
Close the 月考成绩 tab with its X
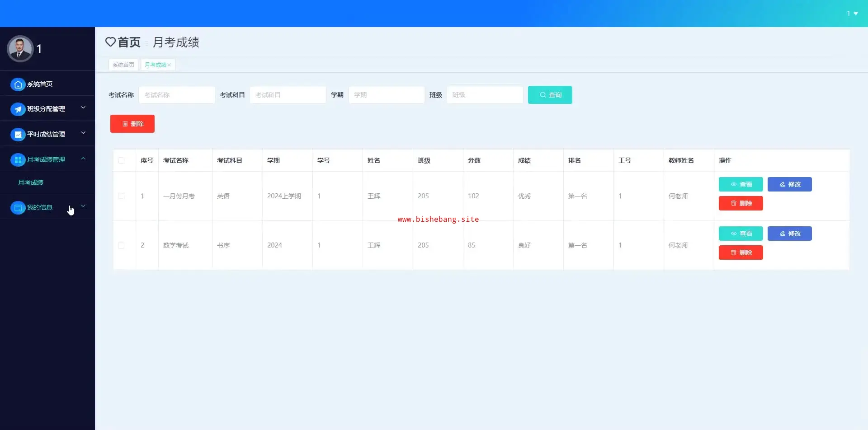[x=169, y=65]
